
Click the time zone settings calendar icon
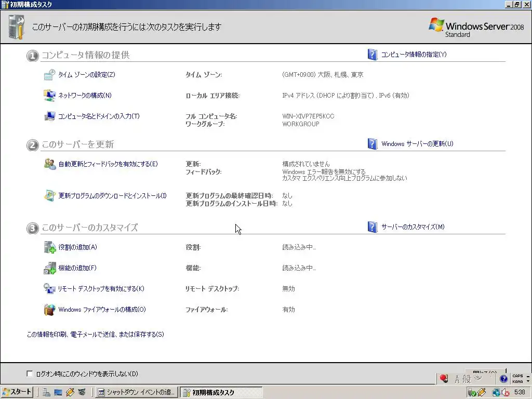49,75
